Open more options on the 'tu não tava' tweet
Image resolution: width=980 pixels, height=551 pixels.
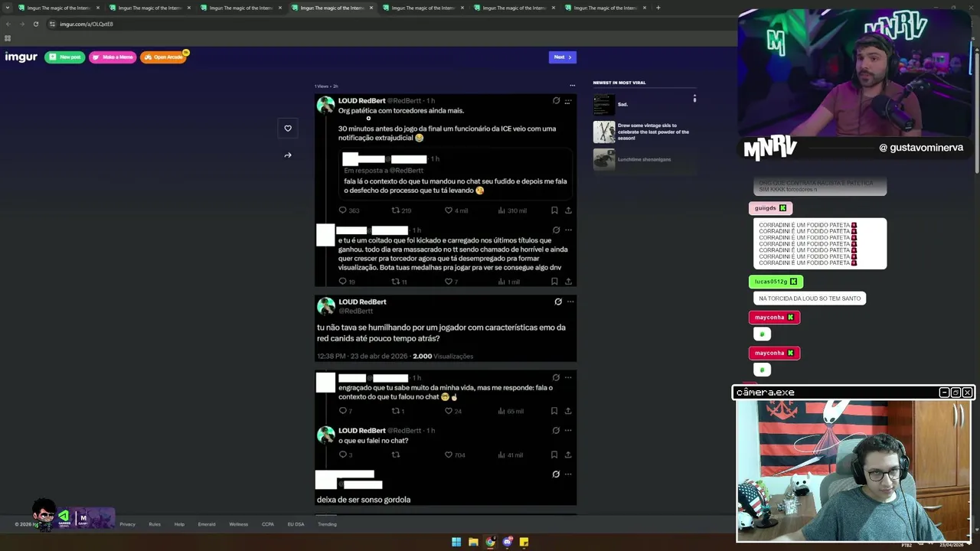point(570,302)
